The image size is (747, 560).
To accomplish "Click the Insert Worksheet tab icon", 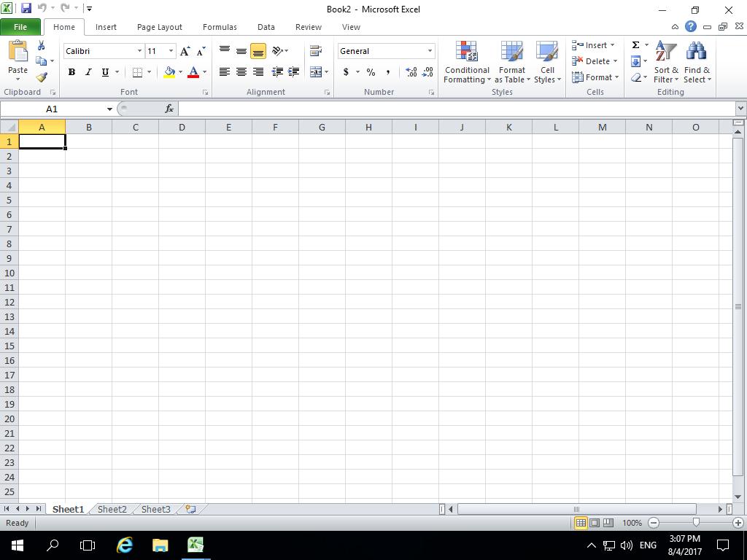I will click(190, 509).
